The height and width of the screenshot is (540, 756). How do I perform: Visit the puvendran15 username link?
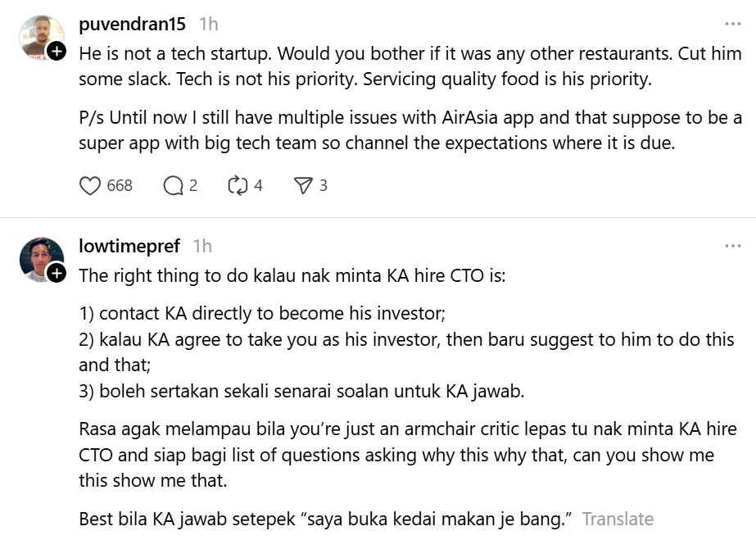point(133,25)
